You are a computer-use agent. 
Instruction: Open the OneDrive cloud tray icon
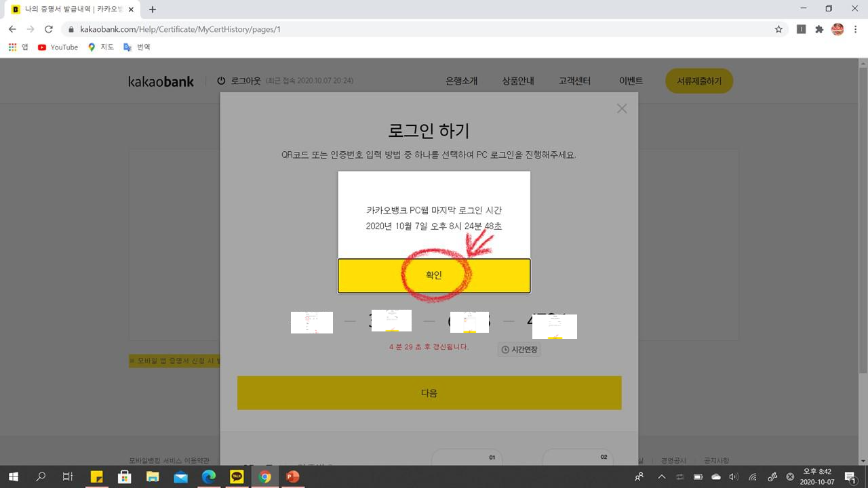click(x=716, y=476)
